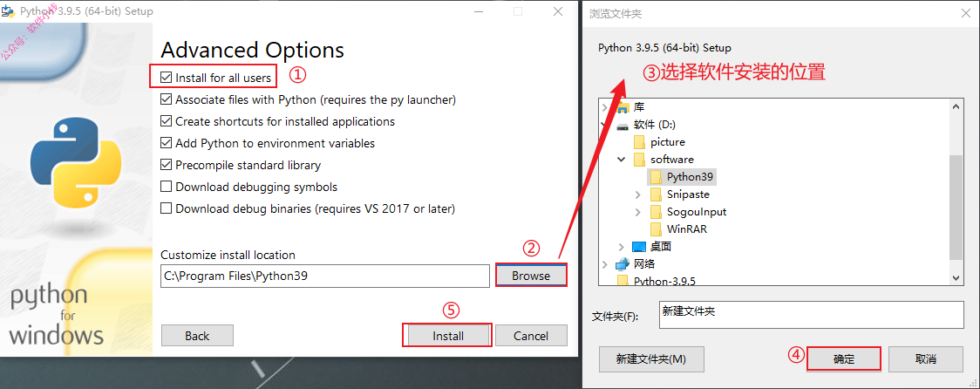Close the Python Setup window

[558, 11]
